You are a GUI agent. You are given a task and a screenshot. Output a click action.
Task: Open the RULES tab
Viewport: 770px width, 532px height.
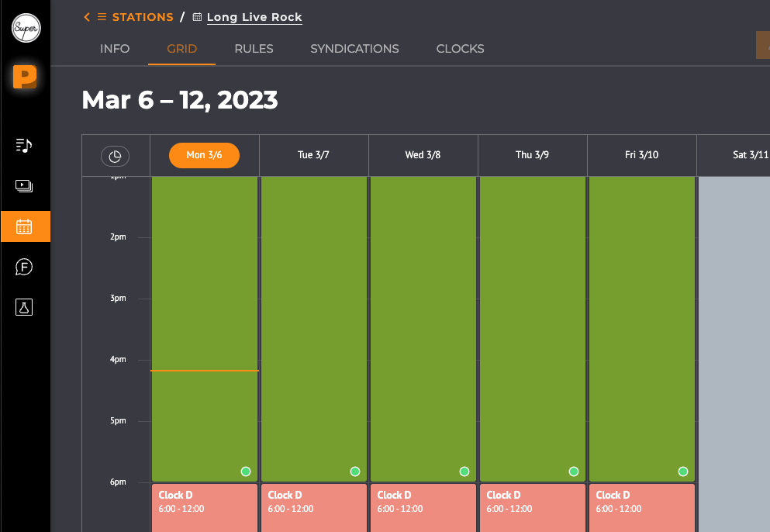(254, 49)
